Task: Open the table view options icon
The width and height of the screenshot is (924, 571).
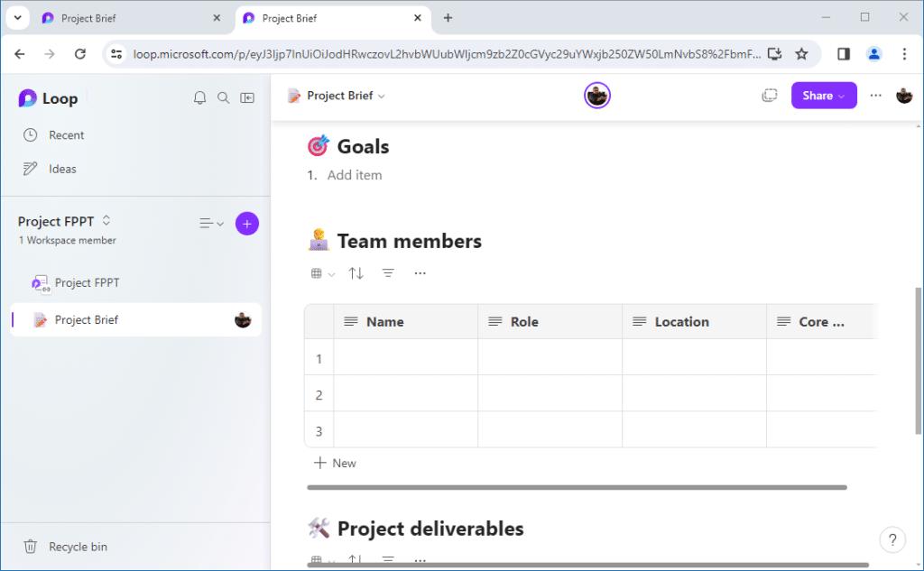Action: click(x=321, y=272)
